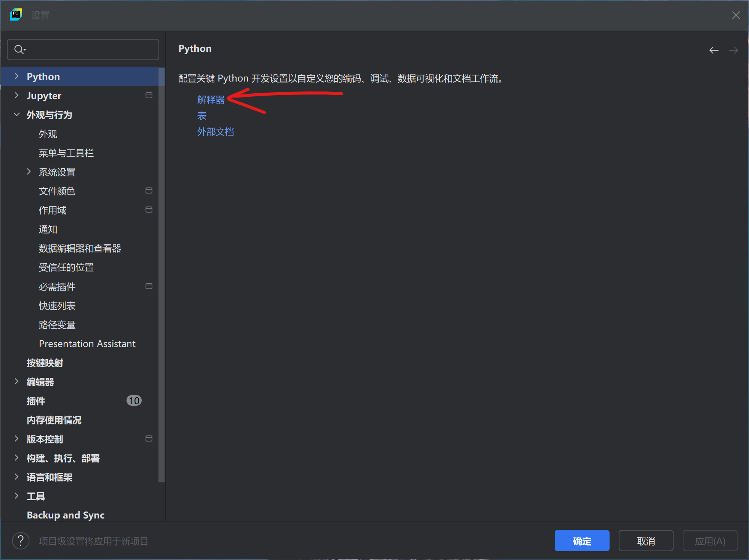Select the 按键映射 settings item
The image size is (749, 560).
click(x=45, y=363)
